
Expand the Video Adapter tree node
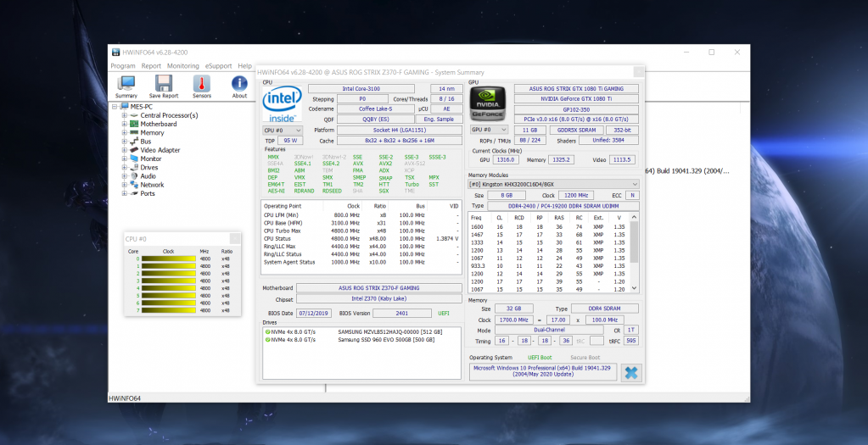tap(124, 150)
